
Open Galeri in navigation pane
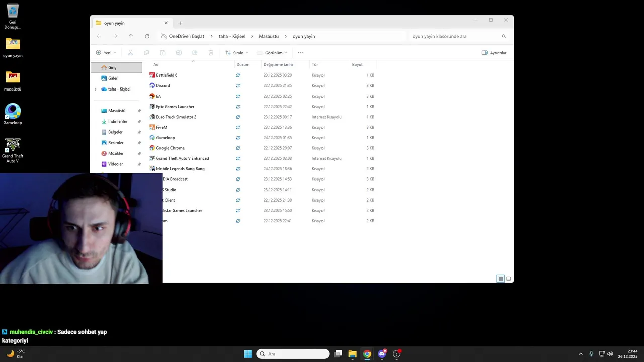coord(116,78)
